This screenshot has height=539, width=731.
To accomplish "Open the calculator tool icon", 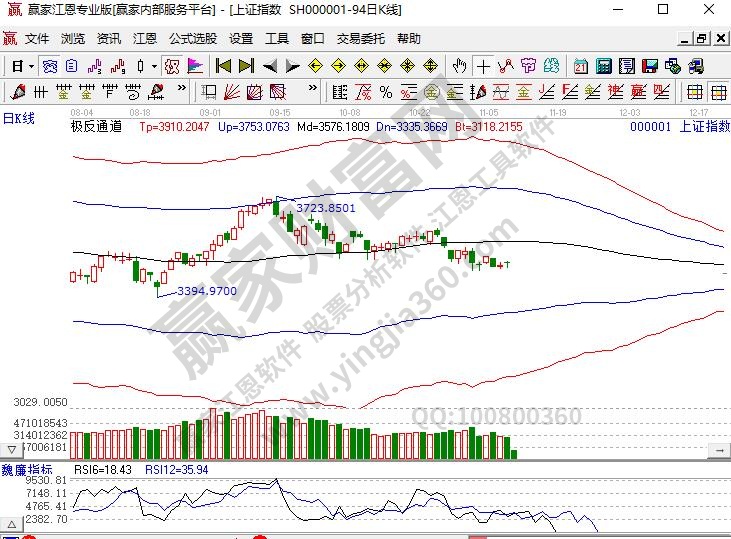I will click(x=603, y=66).
